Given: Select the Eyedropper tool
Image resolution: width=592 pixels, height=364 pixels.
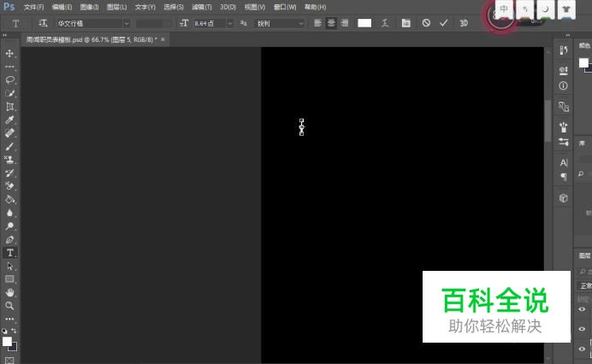Looking at the screenshot, I should pos(9,120).
